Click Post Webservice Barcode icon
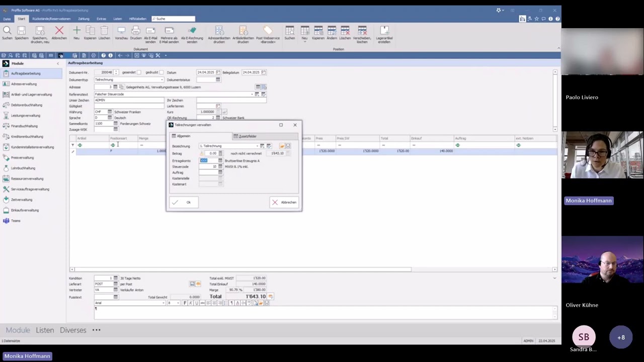This screenshot has width=644, height=362. coord(268,31)
